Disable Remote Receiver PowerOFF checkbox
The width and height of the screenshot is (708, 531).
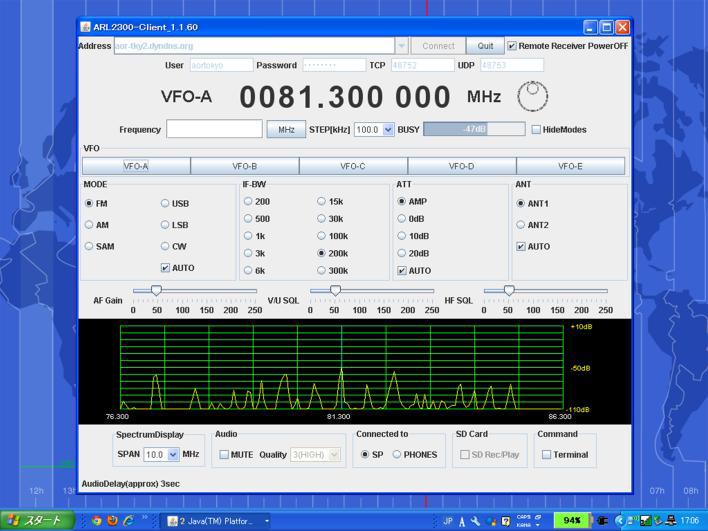click(x=512, y=46)
